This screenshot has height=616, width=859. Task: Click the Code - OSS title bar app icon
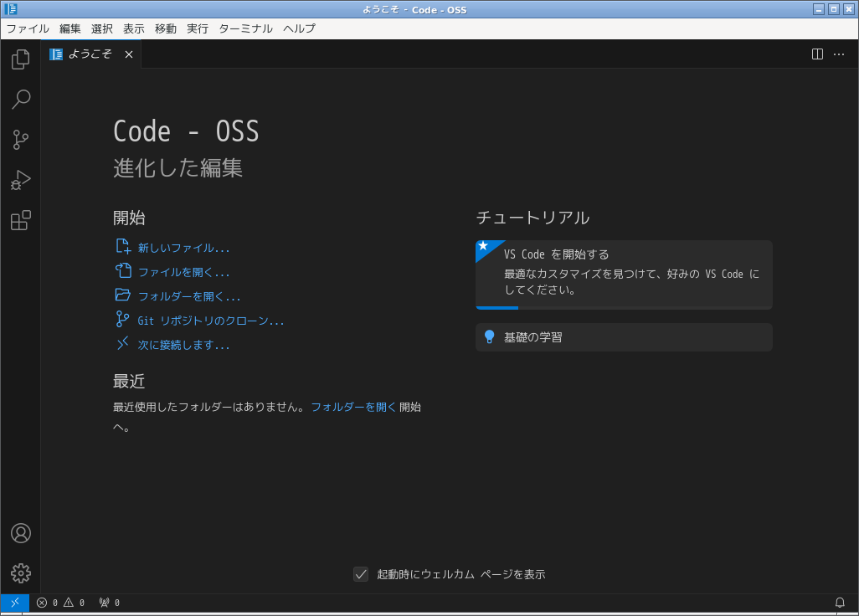[x=10, y=8]
